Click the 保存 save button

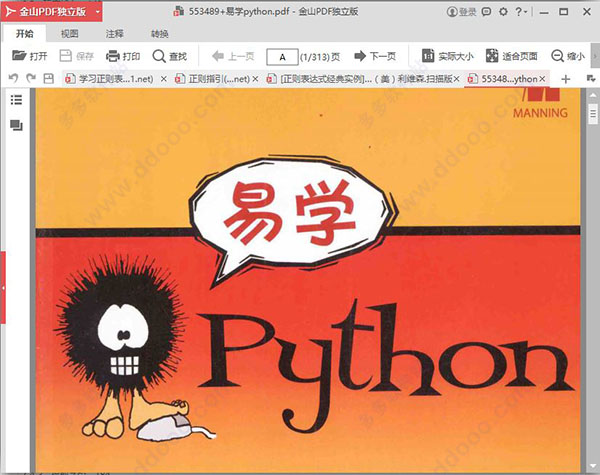coord(77,56)
